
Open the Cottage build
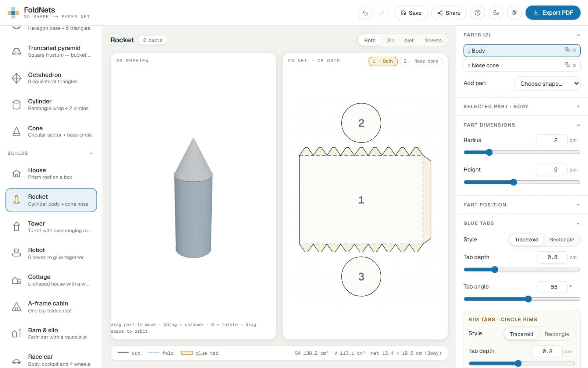pyautogui.click(x=51, y=280)
